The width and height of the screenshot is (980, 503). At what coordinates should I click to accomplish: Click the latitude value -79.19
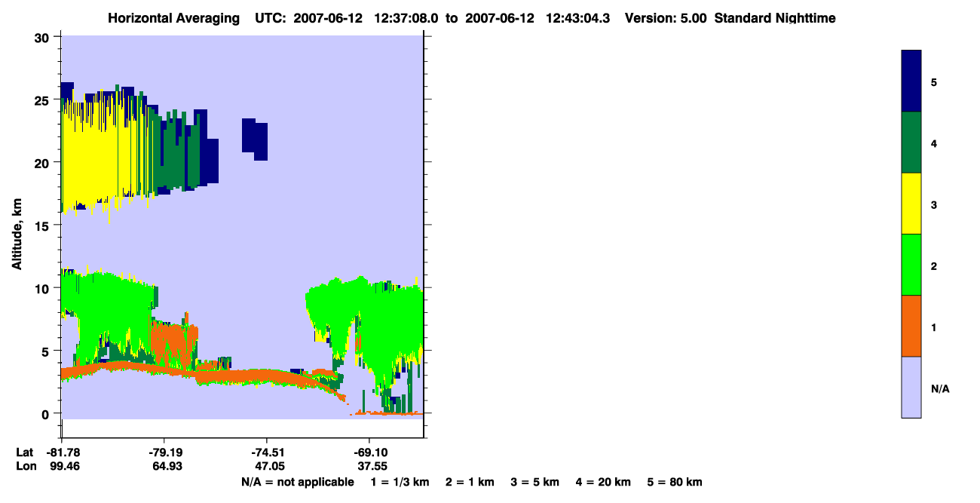pyautogui.click(x=164, y=452)
